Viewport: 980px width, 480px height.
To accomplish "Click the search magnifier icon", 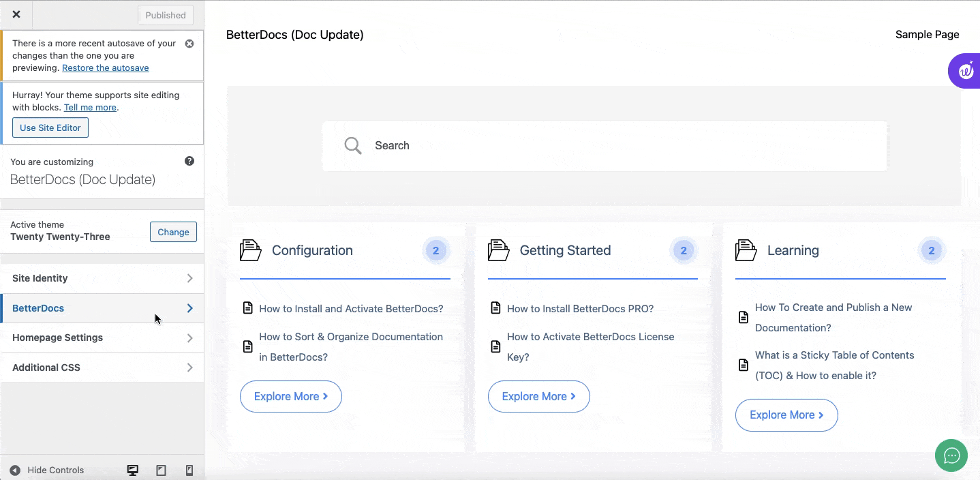I will [x=352, y=145].
